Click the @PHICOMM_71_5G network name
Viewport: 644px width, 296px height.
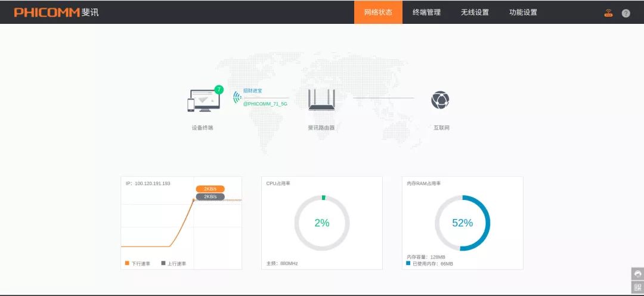click(x=265, y=104)
